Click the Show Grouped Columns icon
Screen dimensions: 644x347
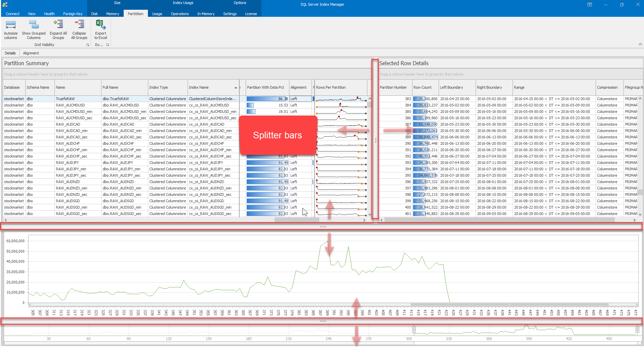click(34, 25)
